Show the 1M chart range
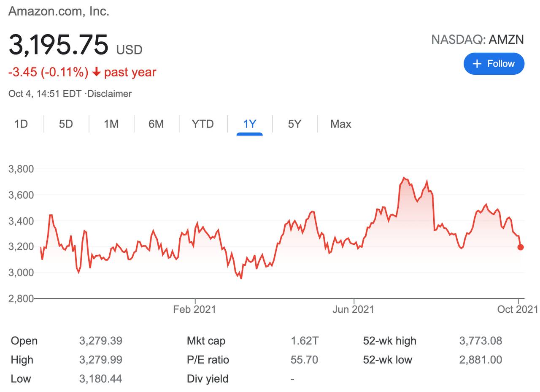The image size is (540, 392). [x=111, y=124]
